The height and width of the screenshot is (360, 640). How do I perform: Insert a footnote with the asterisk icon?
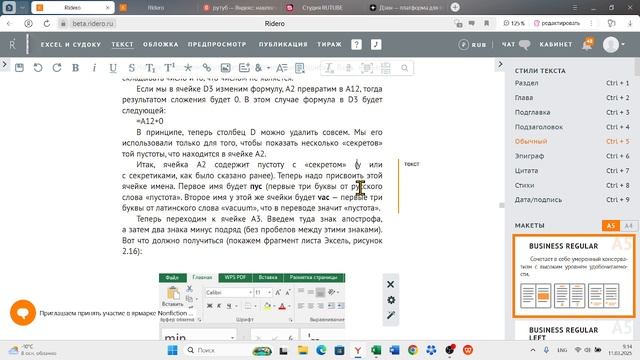click(x=188, y=68)
